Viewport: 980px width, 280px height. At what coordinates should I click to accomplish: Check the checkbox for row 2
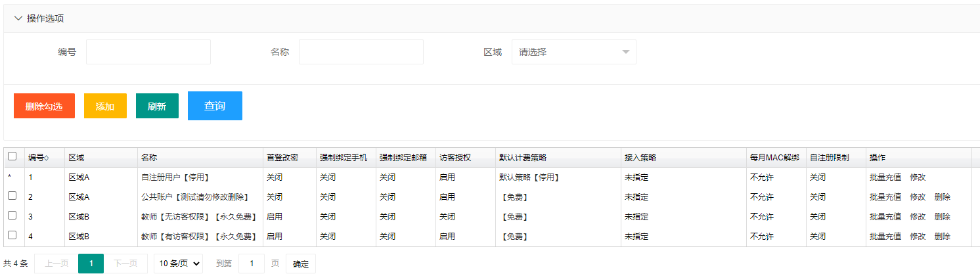coord(12,196)
